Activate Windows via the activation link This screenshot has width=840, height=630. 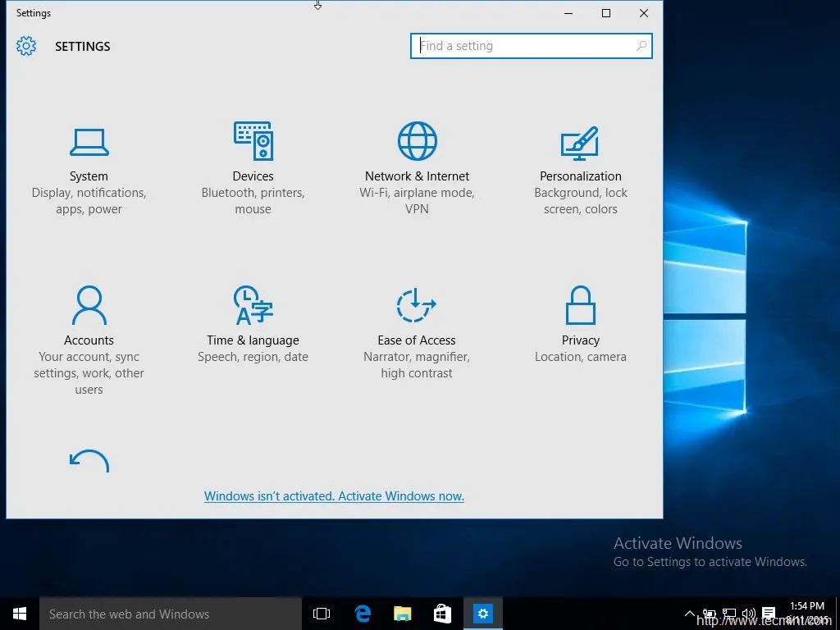point(334,496)
